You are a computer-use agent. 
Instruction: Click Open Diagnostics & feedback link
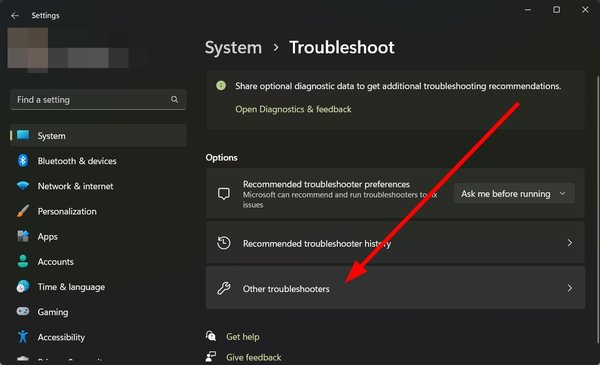pos(293,109)
